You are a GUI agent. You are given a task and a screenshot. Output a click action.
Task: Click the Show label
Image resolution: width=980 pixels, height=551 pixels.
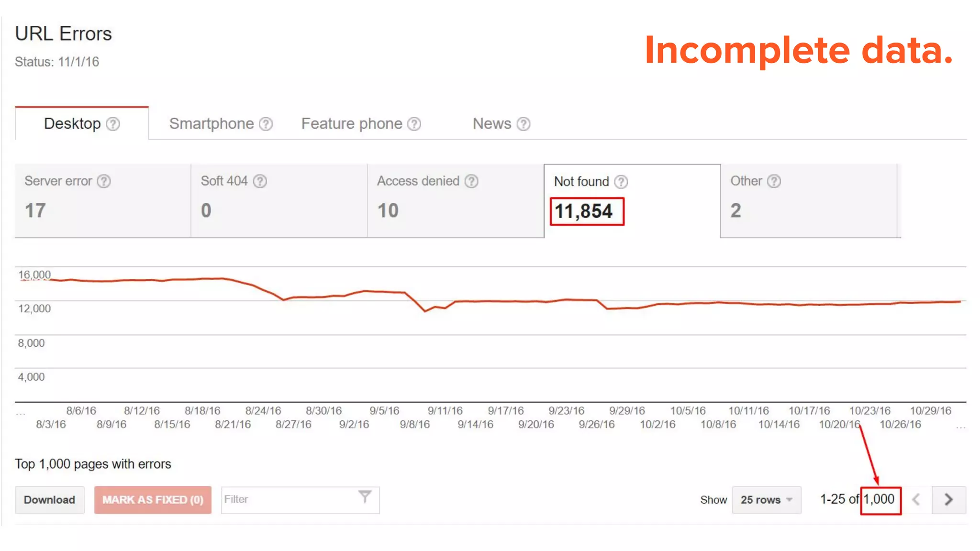pos(713,500)
